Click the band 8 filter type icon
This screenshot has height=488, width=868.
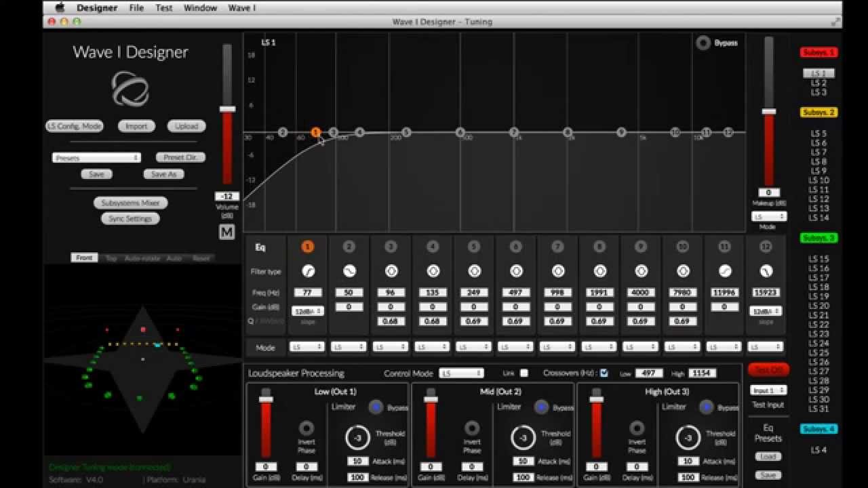[600, 271]
